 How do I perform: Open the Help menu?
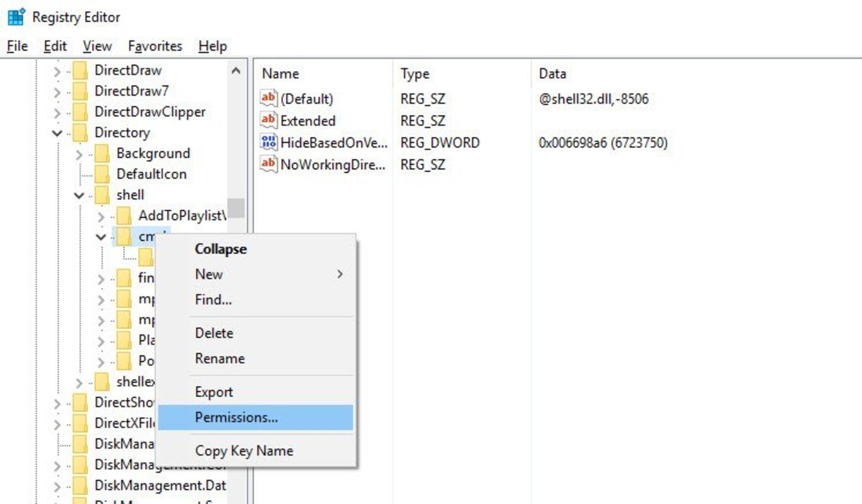pos(213,46)
